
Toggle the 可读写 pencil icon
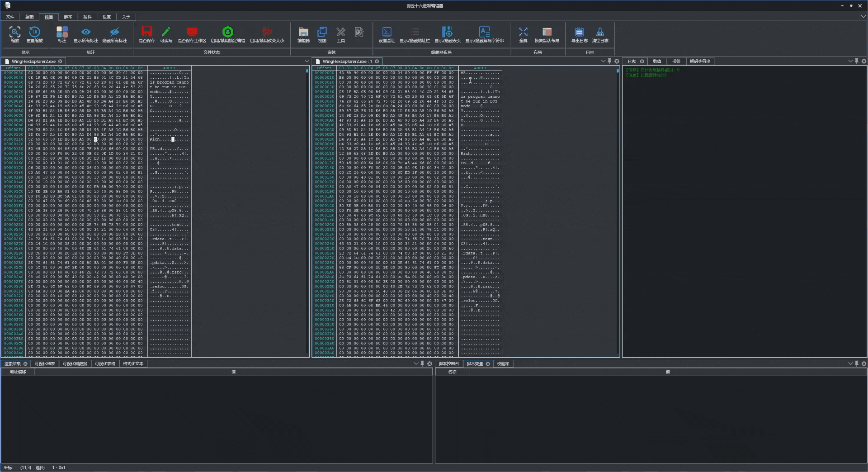166,32
